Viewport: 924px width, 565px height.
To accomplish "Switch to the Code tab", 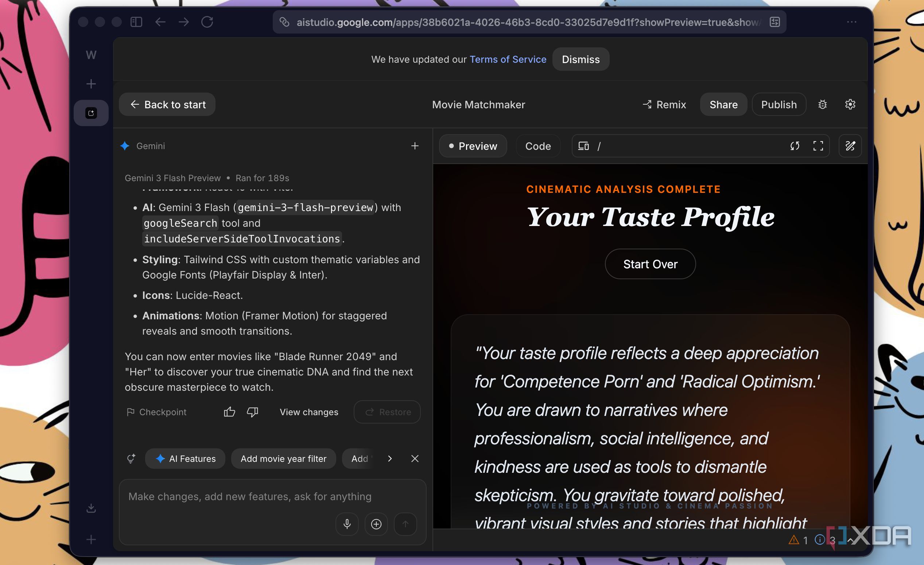I will (538, 146).
